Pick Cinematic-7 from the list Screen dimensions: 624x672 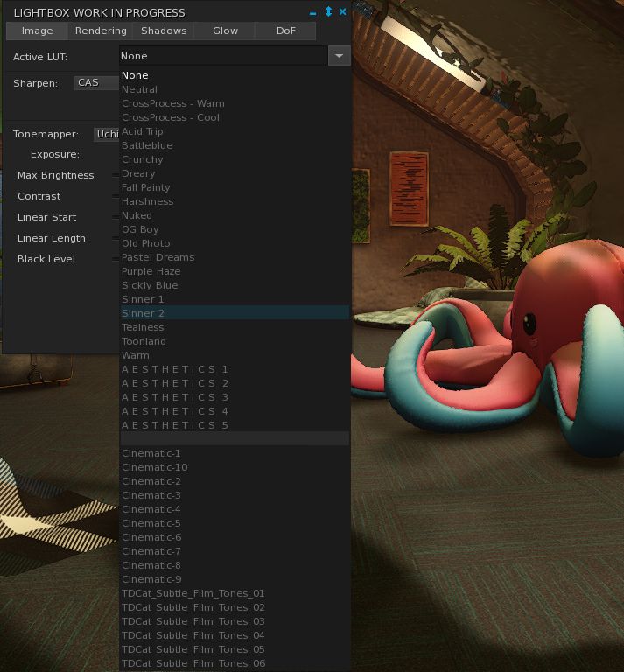click(235, 551)
